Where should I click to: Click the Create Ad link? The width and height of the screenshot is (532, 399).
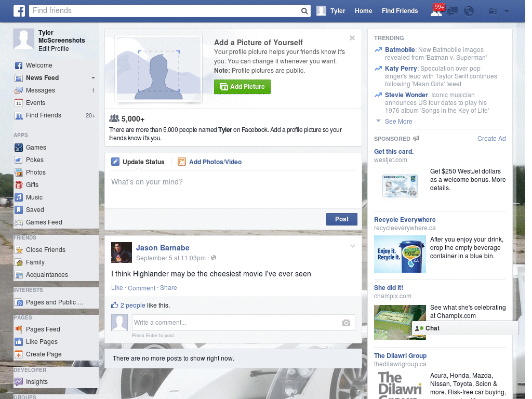pyautogui.click(x=491, y=138)
